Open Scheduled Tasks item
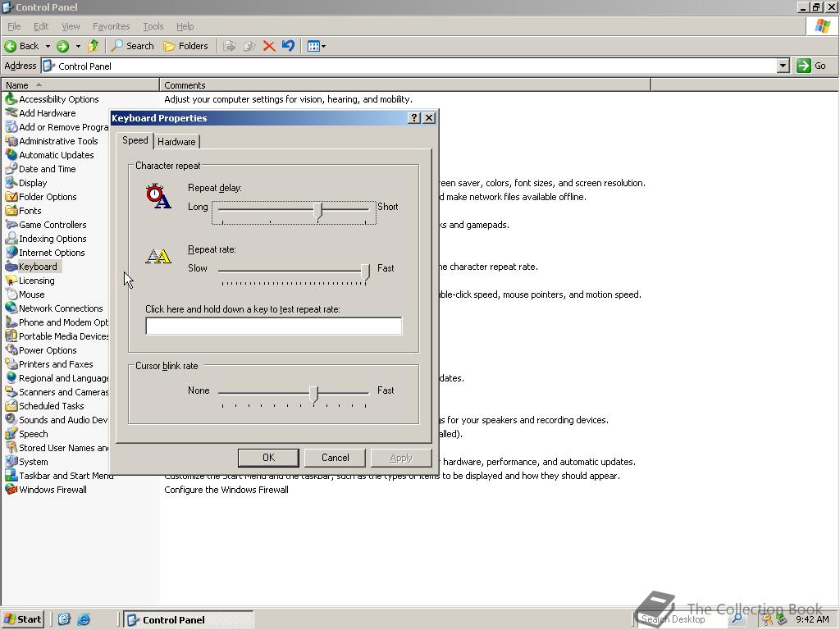 tap(44, 405)
